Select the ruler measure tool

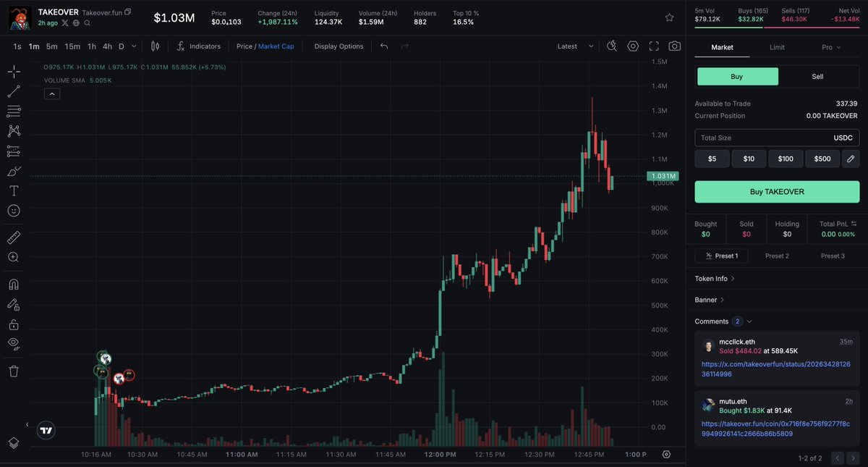[x=14, y=237]
